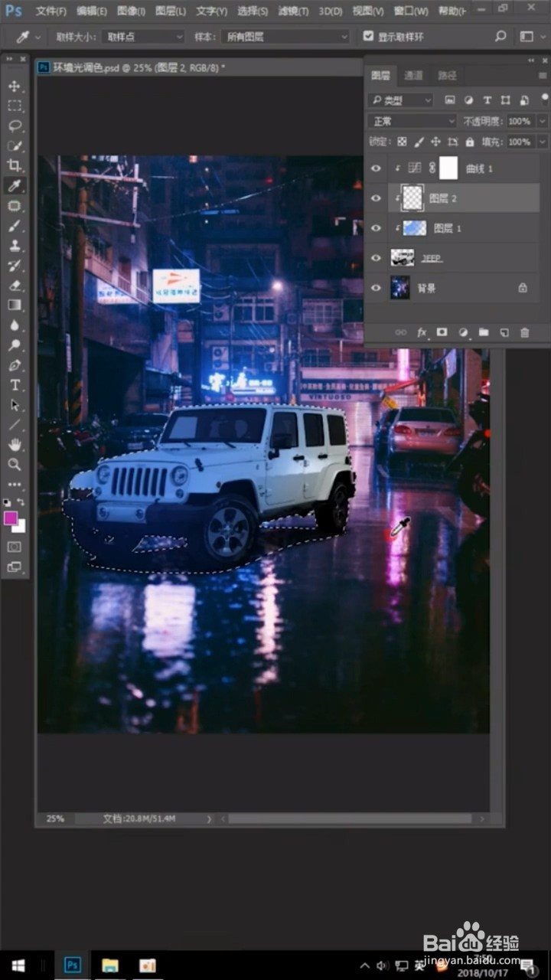The height and width of the screenshot is (980, 551).
Task: Filter layers by pixel type
Action: (x=450, y=100)
